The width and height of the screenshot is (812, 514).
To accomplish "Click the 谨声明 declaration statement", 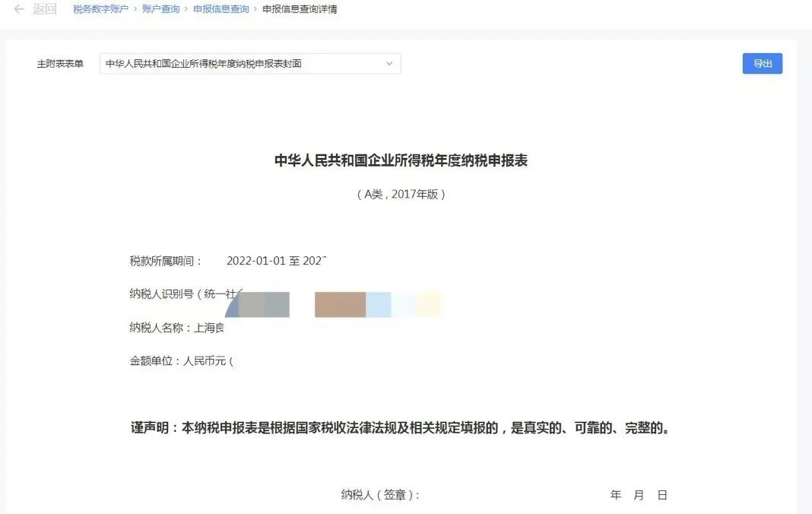I will [401, 428].
